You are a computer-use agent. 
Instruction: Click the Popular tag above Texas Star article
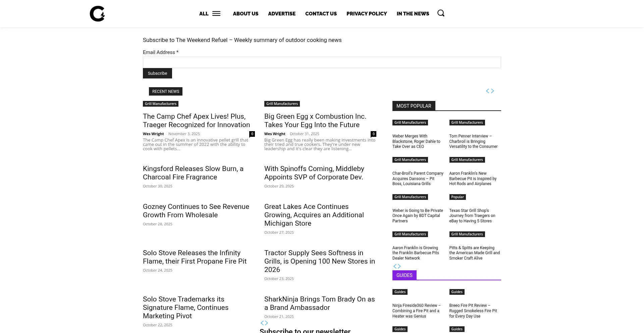coord(458,197)
